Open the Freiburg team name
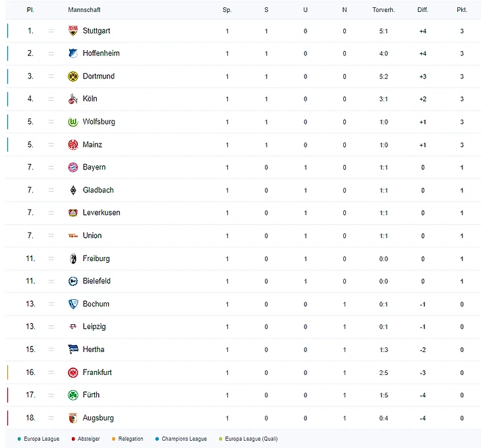Screen dimensions: 481x448 tap(96, 258)
